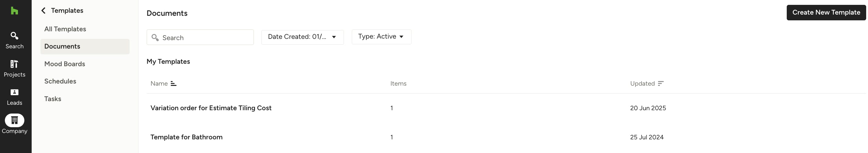868x153 pixels.
Task: Select All Templates in the menu
Action: 65,29
